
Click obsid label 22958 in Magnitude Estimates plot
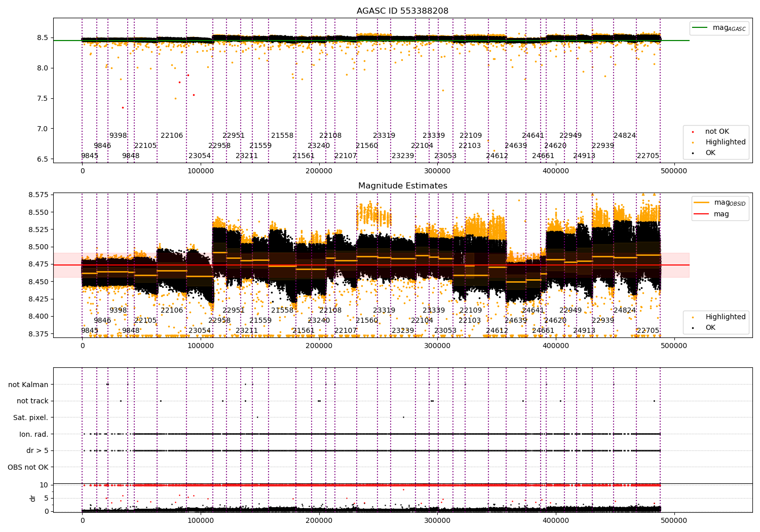point(219,320)
